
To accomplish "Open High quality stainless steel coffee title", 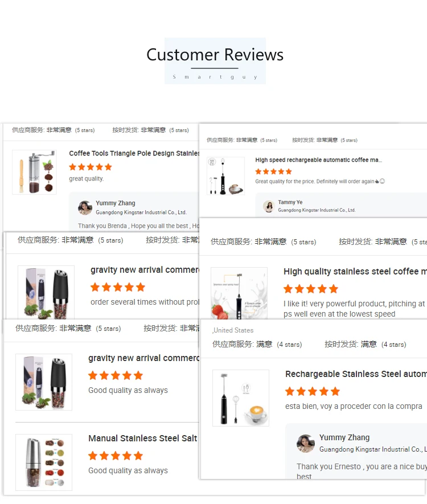I will click(x=355, y=272).
